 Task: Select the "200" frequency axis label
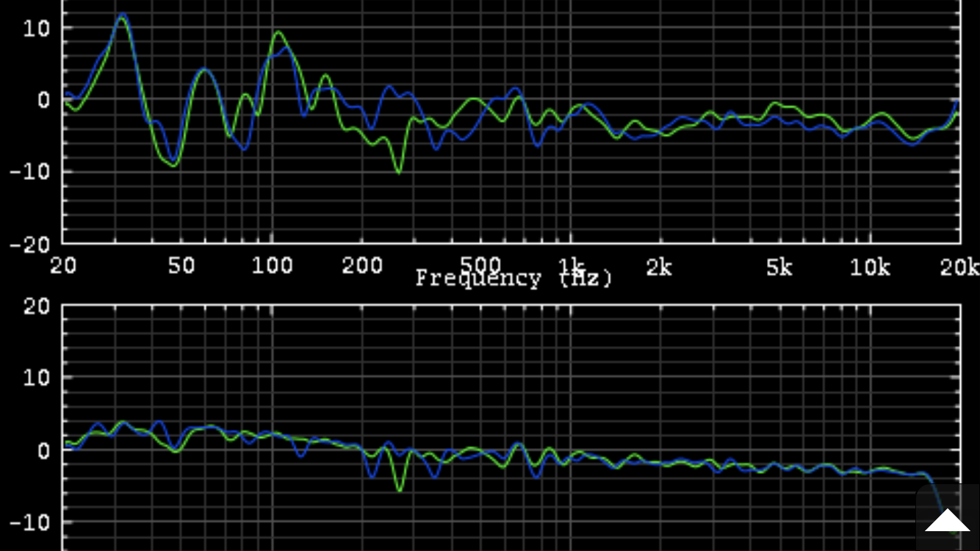pyautogui.click(x=362, y=266)
